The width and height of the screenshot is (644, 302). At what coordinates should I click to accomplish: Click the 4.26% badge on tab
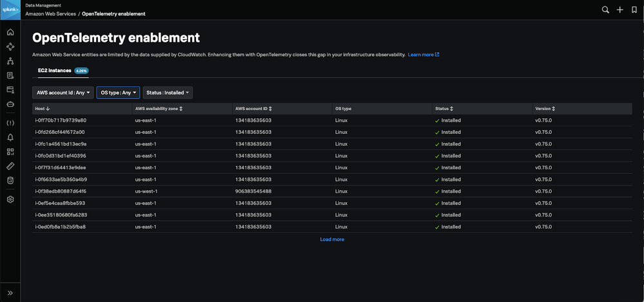point(81,71)
